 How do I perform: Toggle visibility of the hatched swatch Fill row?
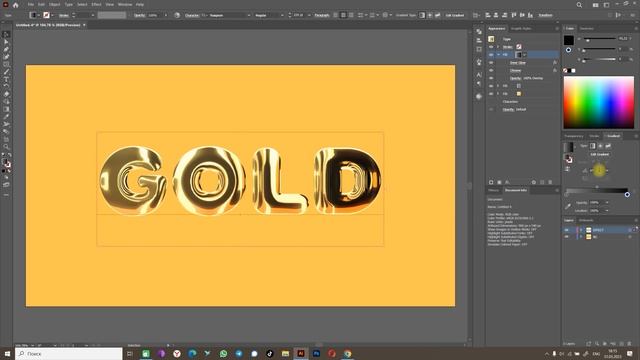click(x=491, y=86)
